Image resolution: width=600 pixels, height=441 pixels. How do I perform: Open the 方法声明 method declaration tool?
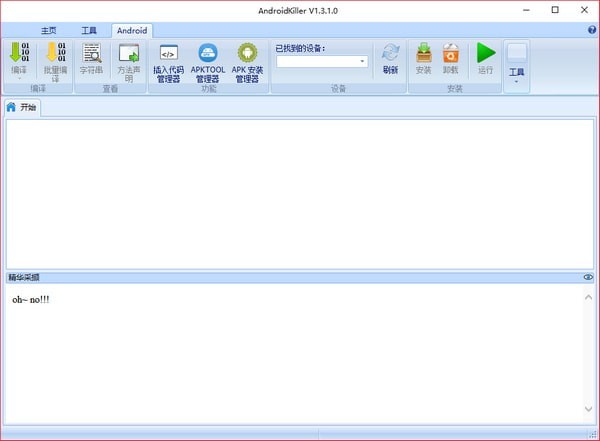128,53
